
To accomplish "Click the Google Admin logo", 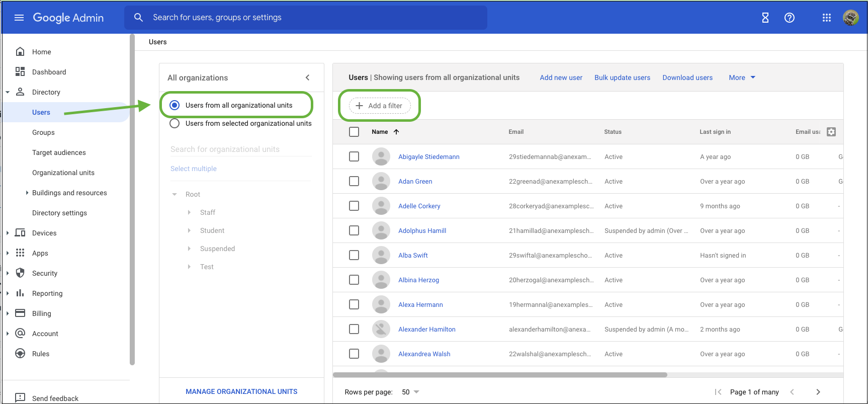I will [x=68, y=18].
